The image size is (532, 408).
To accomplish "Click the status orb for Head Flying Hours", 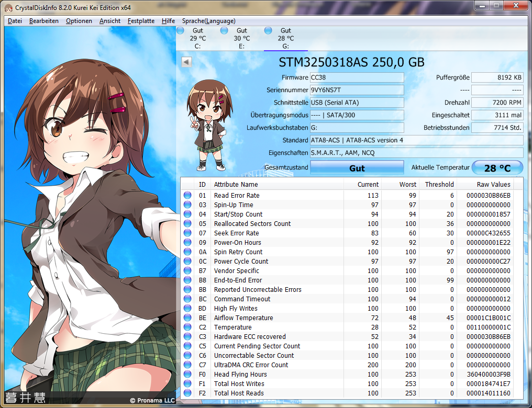I will point(187,374).
